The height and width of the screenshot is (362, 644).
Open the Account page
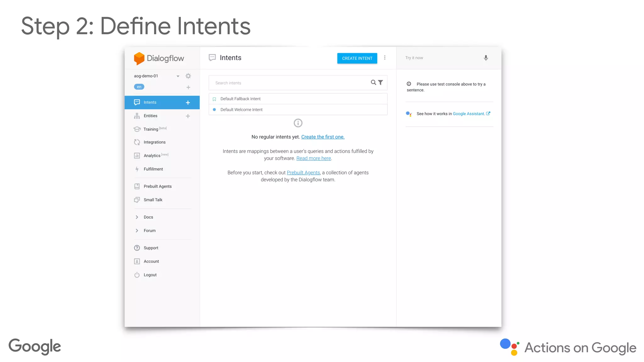click(151, 261)
